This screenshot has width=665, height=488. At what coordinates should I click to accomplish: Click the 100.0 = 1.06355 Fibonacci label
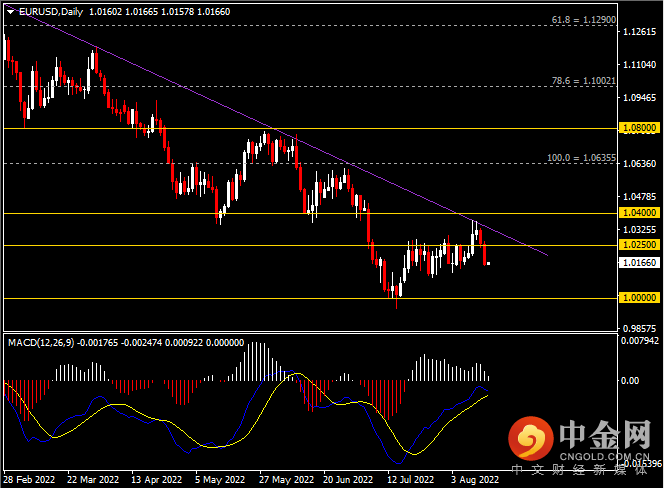pyautogui.click(x=581, y=158)
